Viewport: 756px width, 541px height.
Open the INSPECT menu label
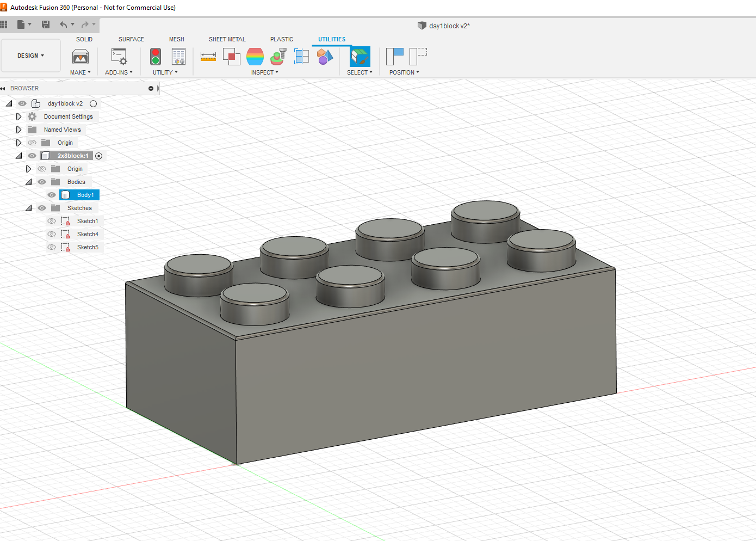(x=264, y=72)
